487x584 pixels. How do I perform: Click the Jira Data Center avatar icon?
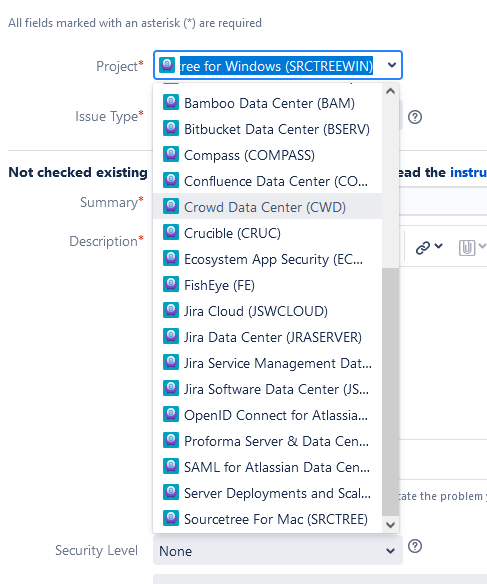[171, 336]
